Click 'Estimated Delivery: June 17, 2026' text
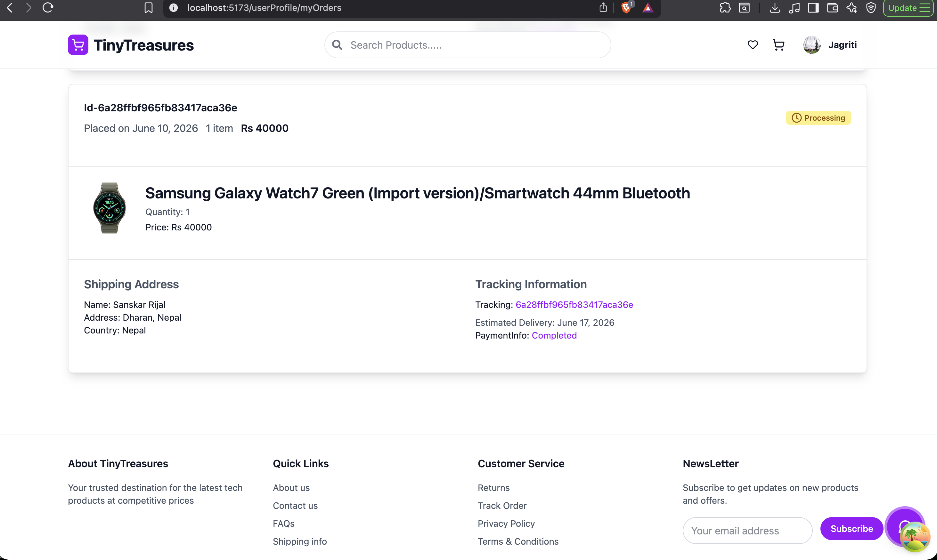Screen dimensions: 937x560 coord(545,323)
